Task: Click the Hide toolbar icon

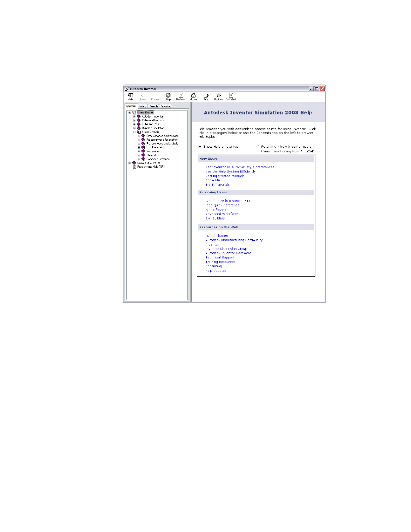Action: coord(131,95)
